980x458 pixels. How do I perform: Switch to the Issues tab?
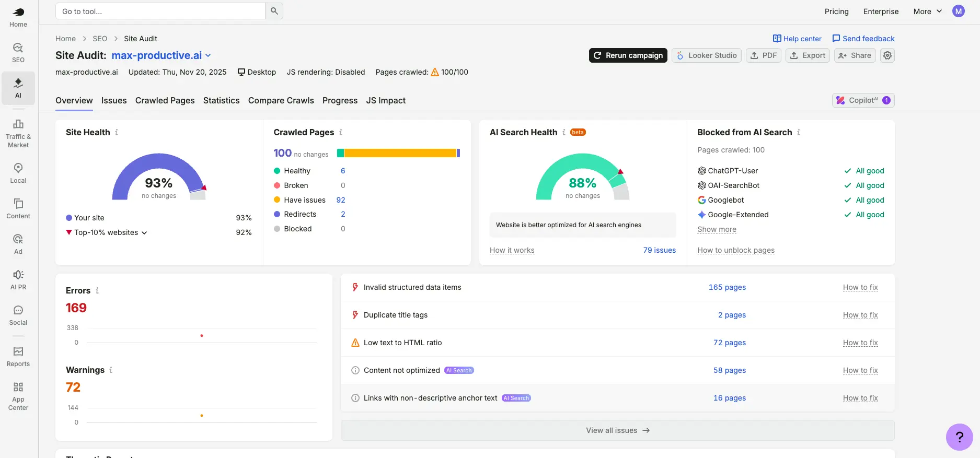pyautogui.click(x=114, y=100)
